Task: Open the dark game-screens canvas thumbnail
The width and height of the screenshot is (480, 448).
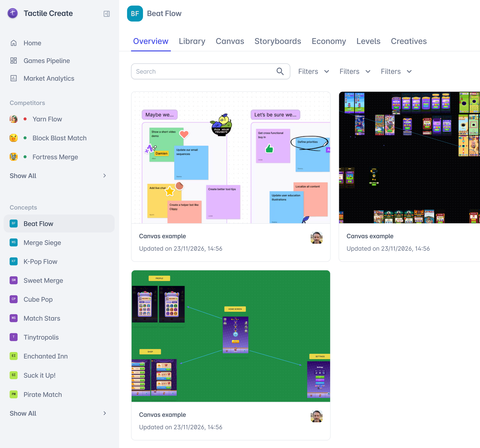Action: [409, 157]
